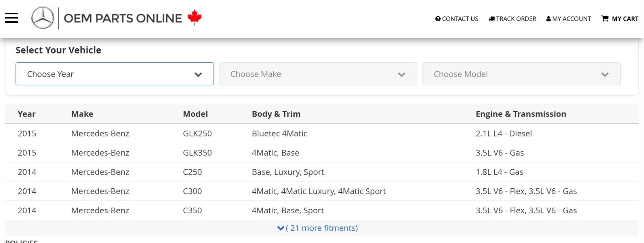Click 3.5L V6 - Gas engine cell

500,153
